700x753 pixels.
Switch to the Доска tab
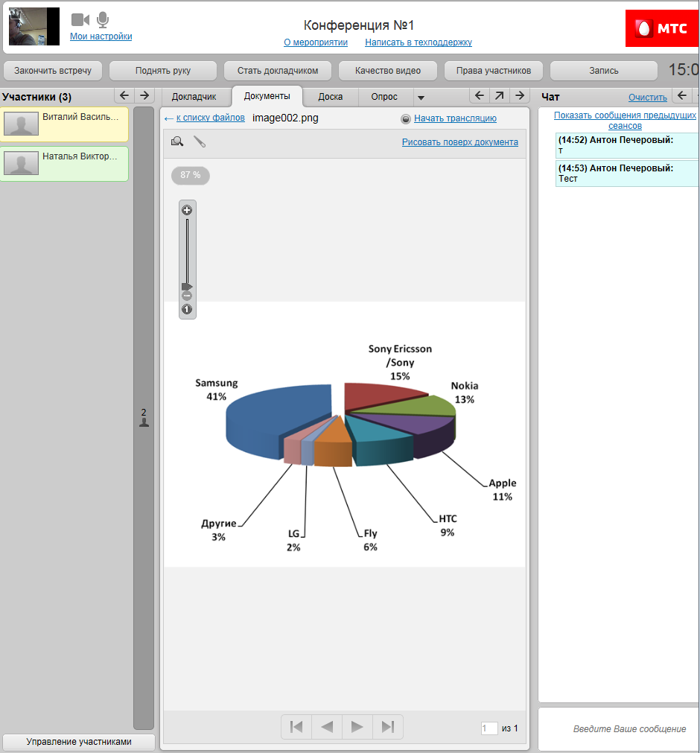click(330, 97)
